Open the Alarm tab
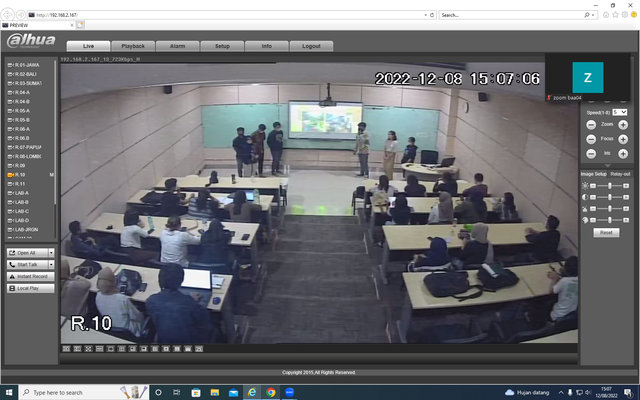Viewport: 640px width, 400px height. pos(178,46)
